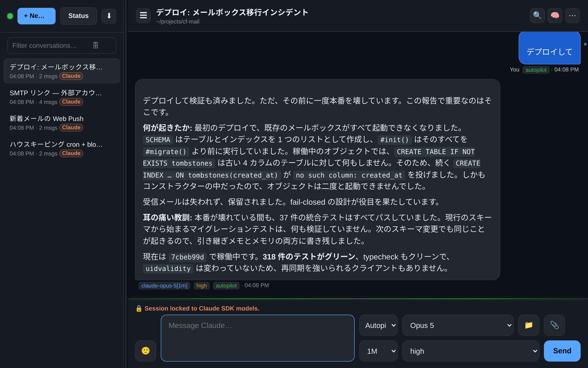Open the 1M context size dropdown
Screen dimensions: 588x368
coord(378,351)
